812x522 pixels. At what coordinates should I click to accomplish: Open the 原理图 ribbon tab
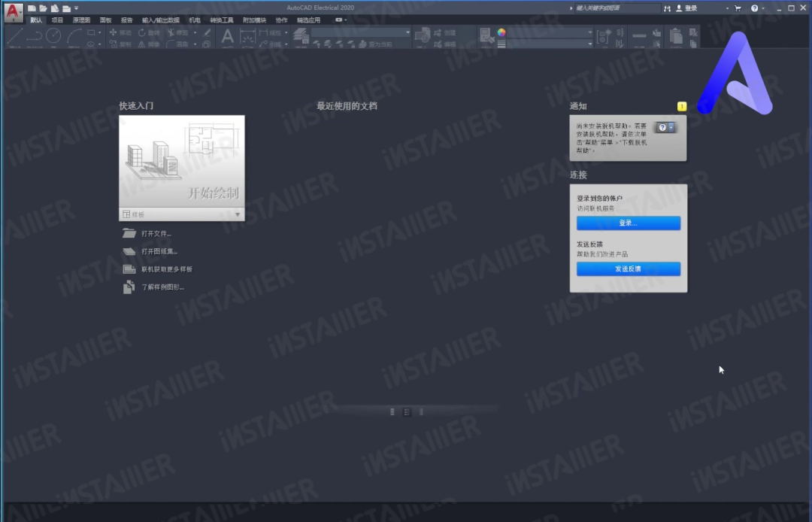coord(81,20)
